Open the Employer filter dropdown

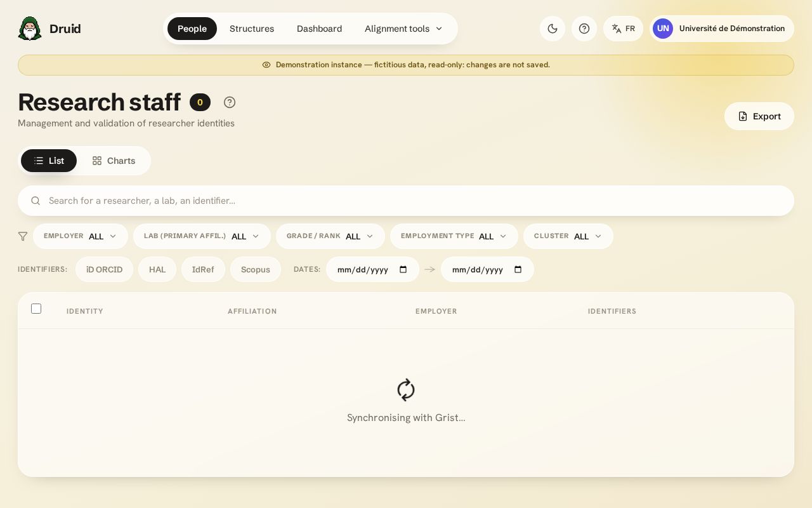click(81, 236)
